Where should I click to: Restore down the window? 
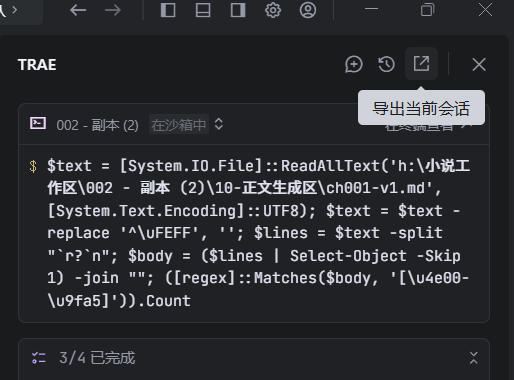(428, 10)
